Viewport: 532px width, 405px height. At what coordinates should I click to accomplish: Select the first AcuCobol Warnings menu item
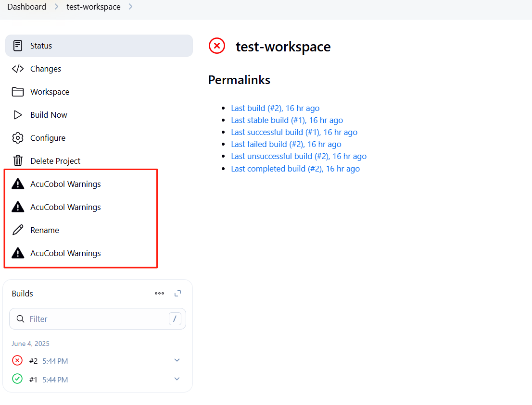click(x=65, y=184)
